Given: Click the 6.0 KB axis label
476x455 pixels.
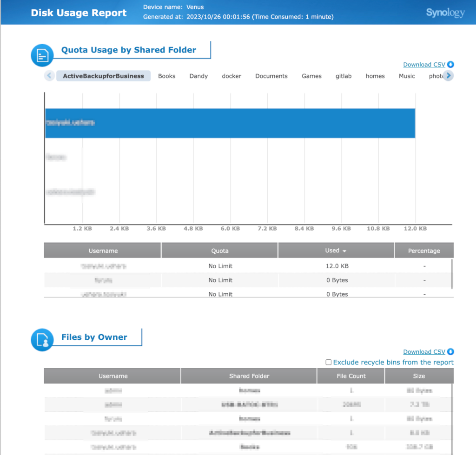Looking at the screenshot, I should pyautogui.click(x=230, y=229).
